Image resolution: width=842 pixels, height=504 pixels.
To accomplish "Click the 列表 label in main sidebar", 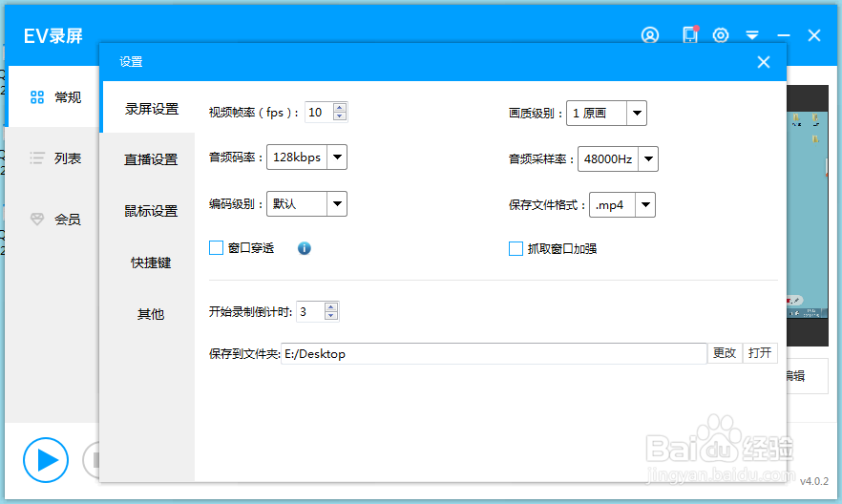I will (x=68, y=158).
